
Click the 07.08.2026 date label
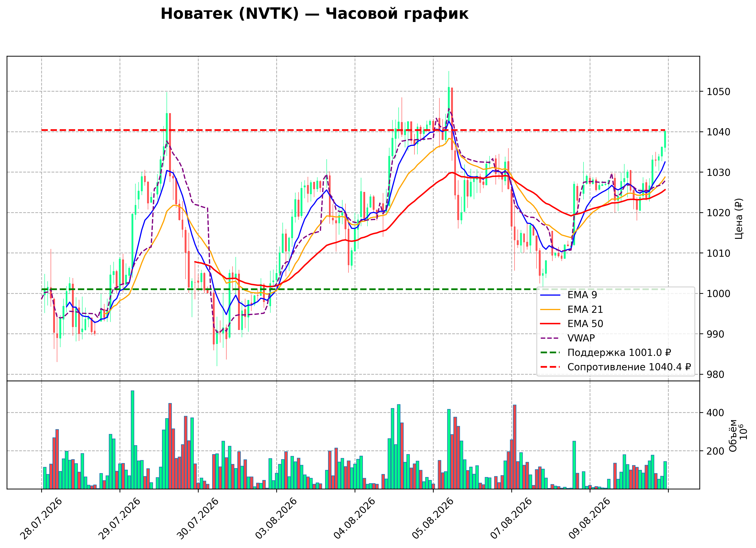point(511,519)
